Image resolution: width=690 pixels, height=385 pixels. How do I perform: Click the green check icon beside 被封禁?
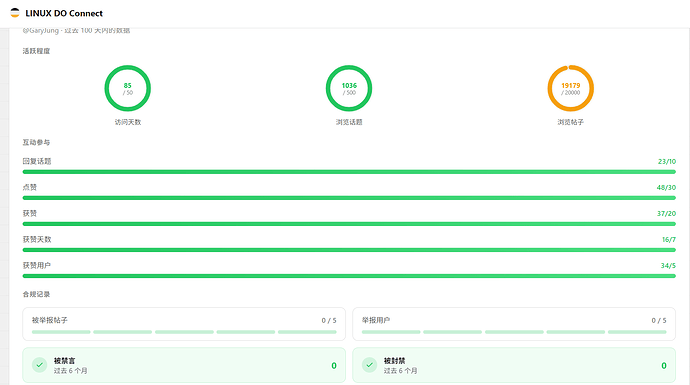tap(370, 365)
